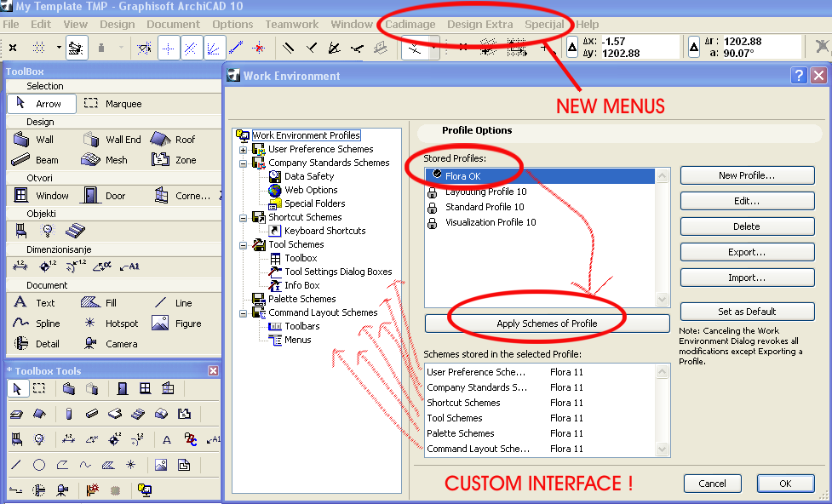
Task: Open the Document menu
Action: point(174,25)
